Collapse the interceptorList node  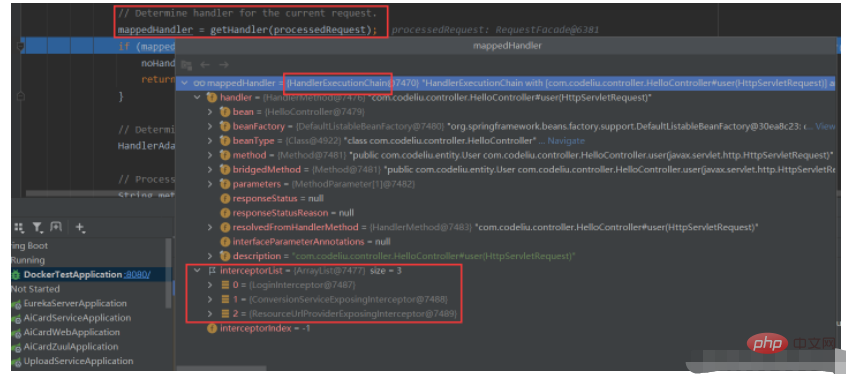pos(197,270)
